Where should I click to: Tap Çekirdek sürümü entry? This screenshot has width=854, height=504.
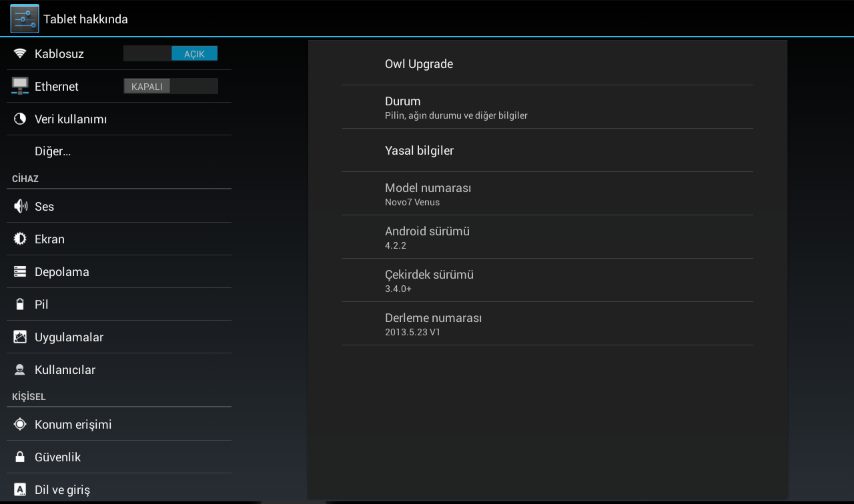pos(548,280)
